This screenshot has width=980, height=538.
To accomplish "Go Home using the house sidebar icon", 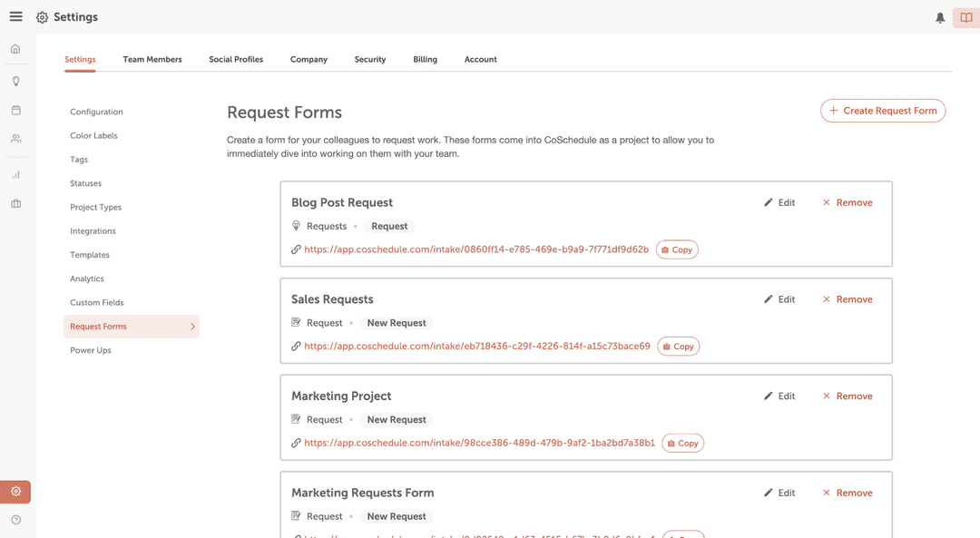I will [x=15, y=47].
